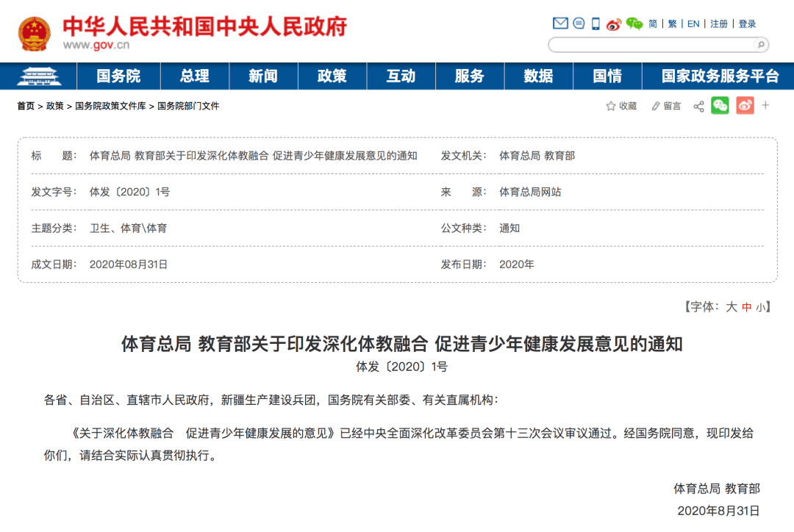Click the plus more-share icon
The image size is (794, 532).
coord(765,105)
